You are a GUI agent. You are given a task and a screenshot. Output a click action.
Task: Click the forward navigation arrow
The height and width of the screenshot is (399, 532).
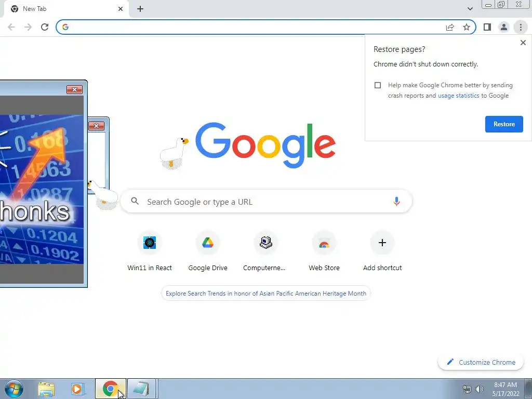pyautogui.click(x=28, y=27)
